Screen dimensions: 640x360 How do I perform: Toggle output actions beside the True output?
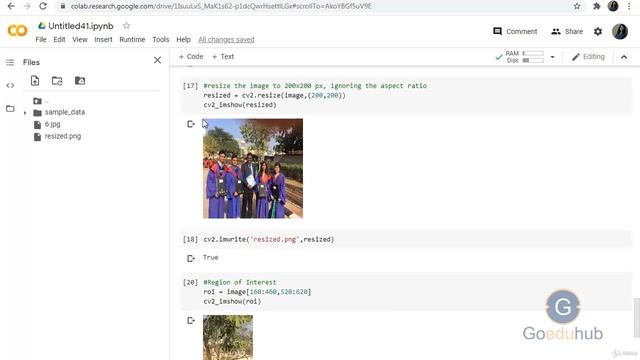[191, 258]
